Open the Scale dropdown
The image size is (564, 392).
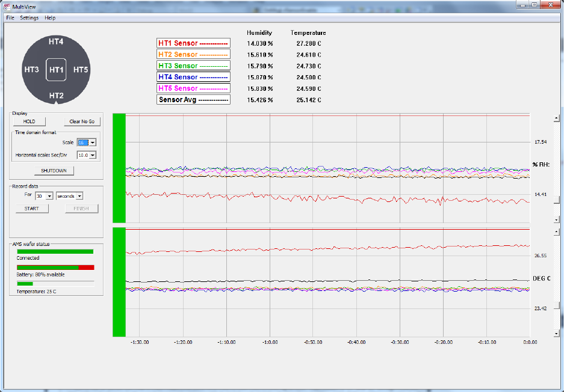pyautogui.click(x=92, y=142)
